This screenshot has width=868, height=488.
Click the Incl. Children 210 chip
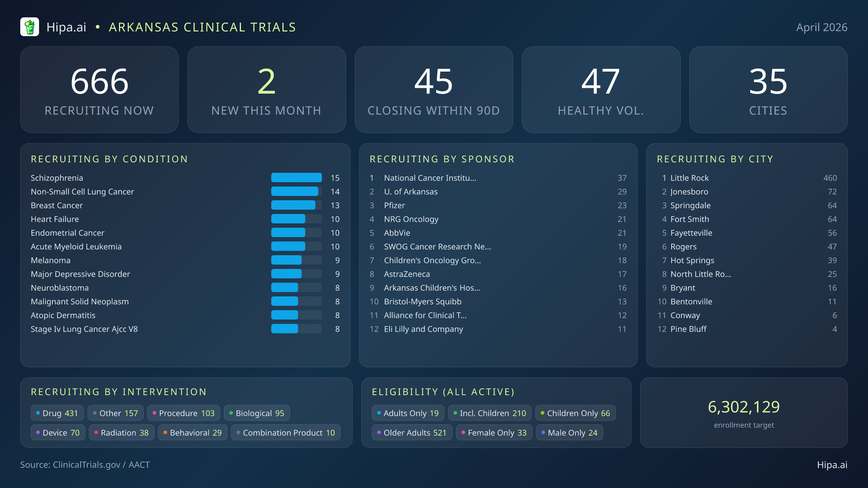coord(490,413)
